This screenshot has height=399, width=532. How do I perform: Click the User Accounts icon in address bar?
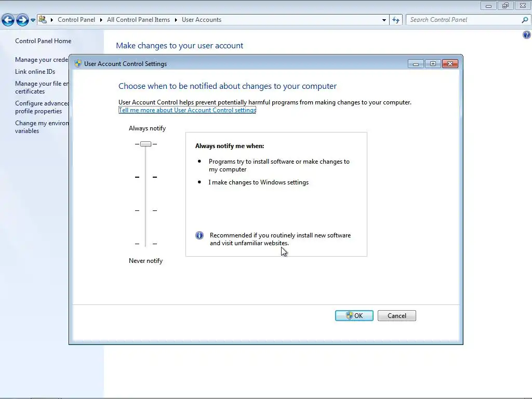click(x=43, y=20)
